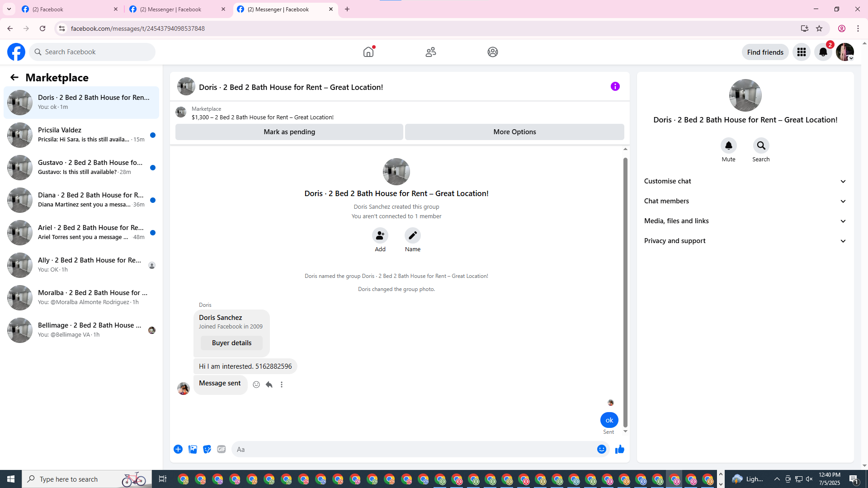React to 'Message sent' with emoji icon

(x=256, y=385)
